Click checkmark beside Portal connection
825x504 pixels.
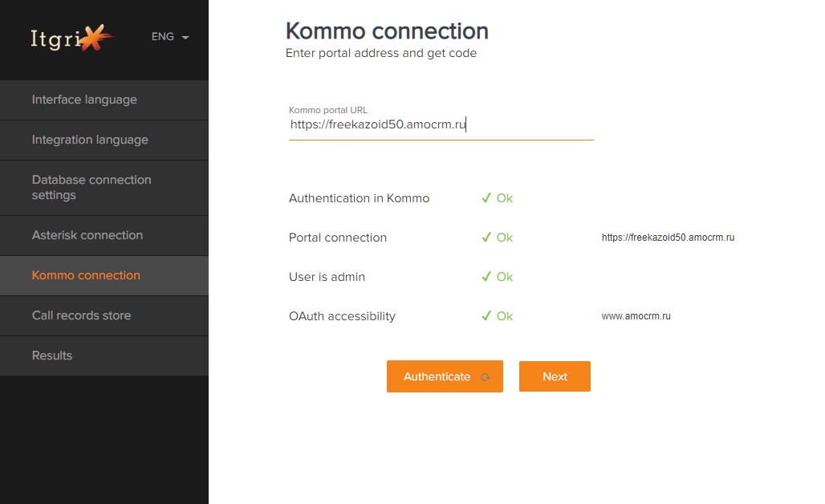486,238
